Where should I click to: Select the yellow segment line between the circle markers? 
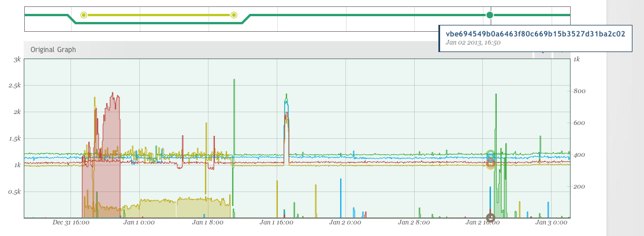pyautogui.click(x=158, y=15)
